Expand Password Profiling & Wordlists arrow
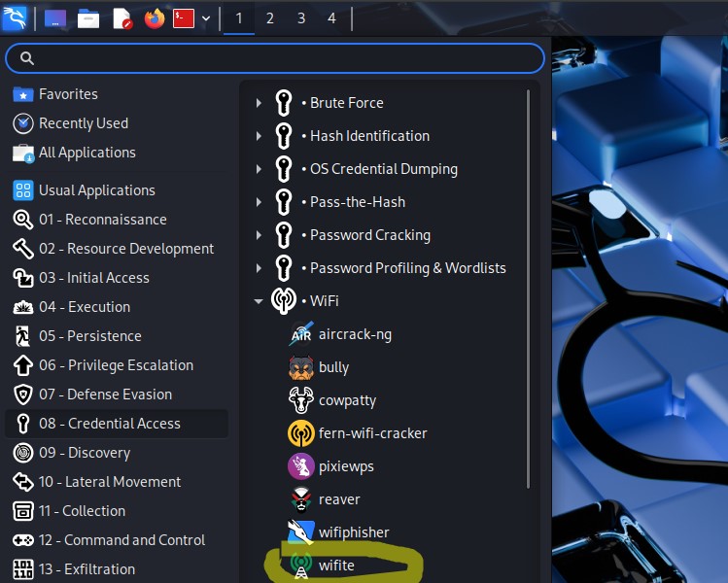This screenshot has height=583, width=728. 260,268
